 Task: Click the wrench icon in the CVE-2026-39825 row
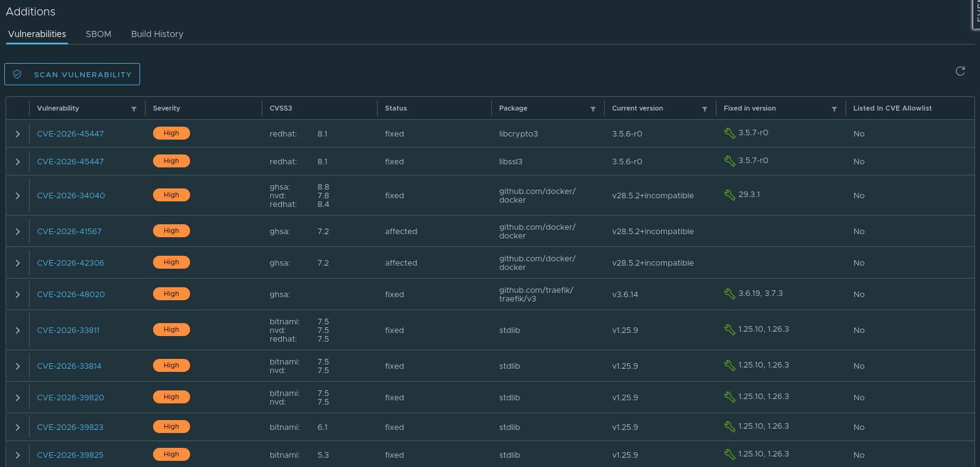[729, 454]
